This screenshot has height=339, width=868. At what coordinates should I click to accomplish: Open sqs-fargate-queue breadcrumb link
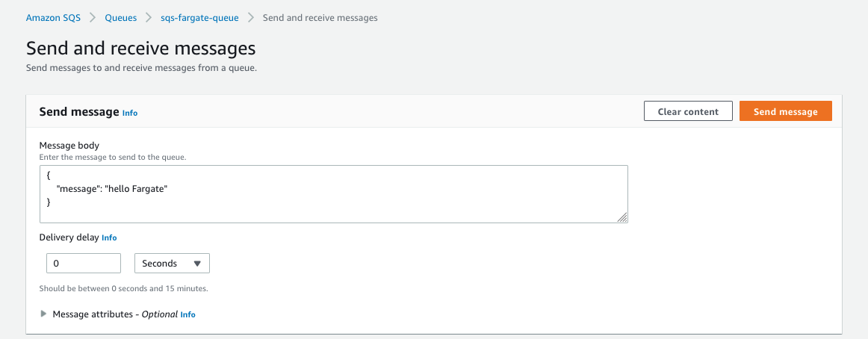click(x=200, y=18)
